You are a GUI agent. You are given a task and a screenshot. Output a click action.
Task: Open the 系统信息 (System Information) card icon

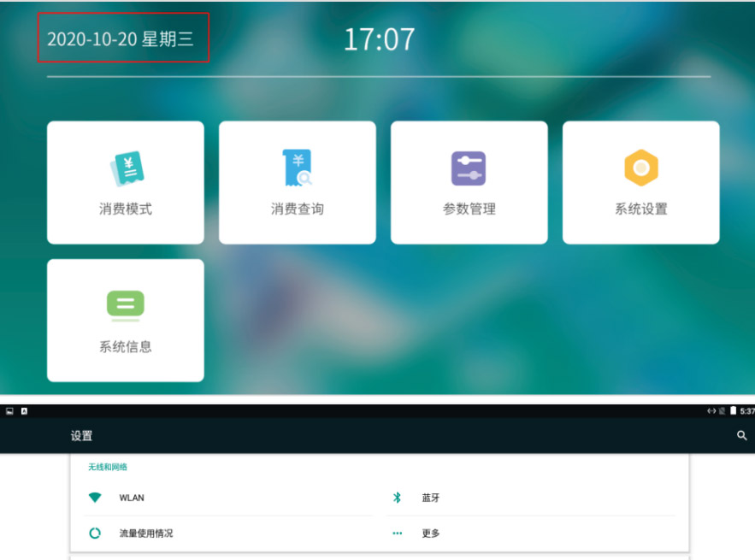[x=125, y=304]
